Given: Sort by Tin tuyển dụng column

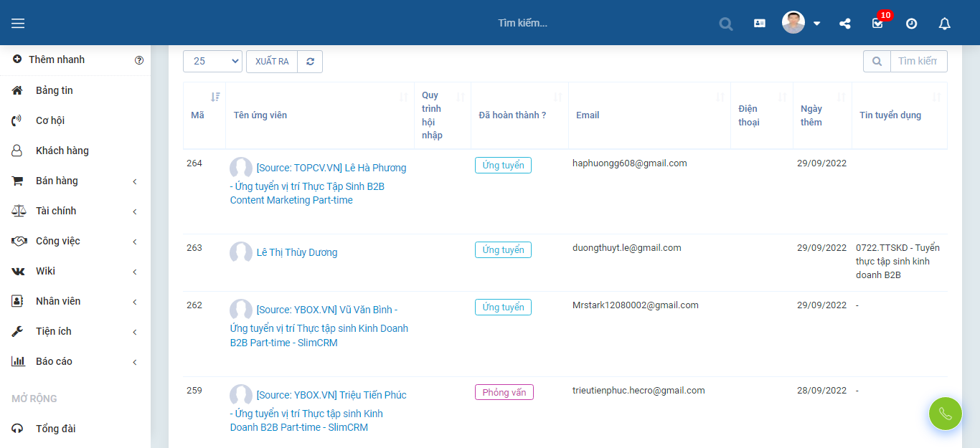Looking at the screenshot, I should (x=900, y=115).
